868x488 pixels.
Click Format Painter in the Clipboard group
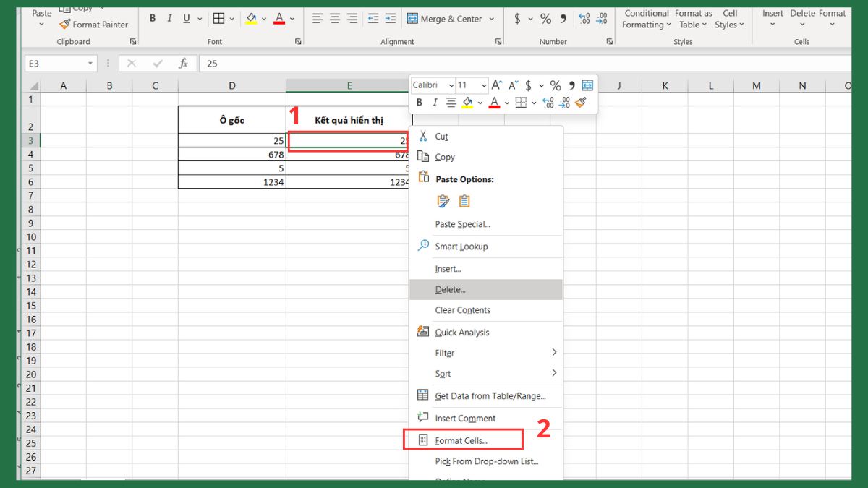pyautogui.click(x=94, y=24)
